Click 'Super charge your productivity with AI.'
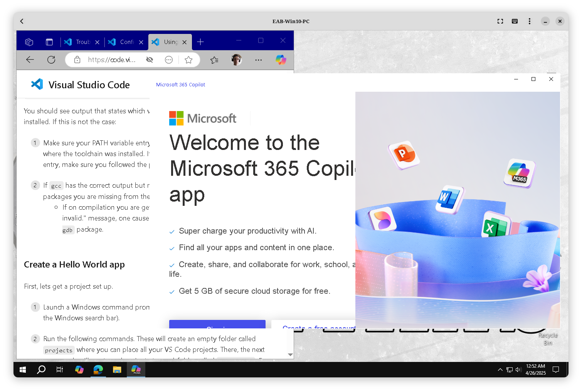Image resolution: width=582 pixels, height=392 pixels. point(247,231)
